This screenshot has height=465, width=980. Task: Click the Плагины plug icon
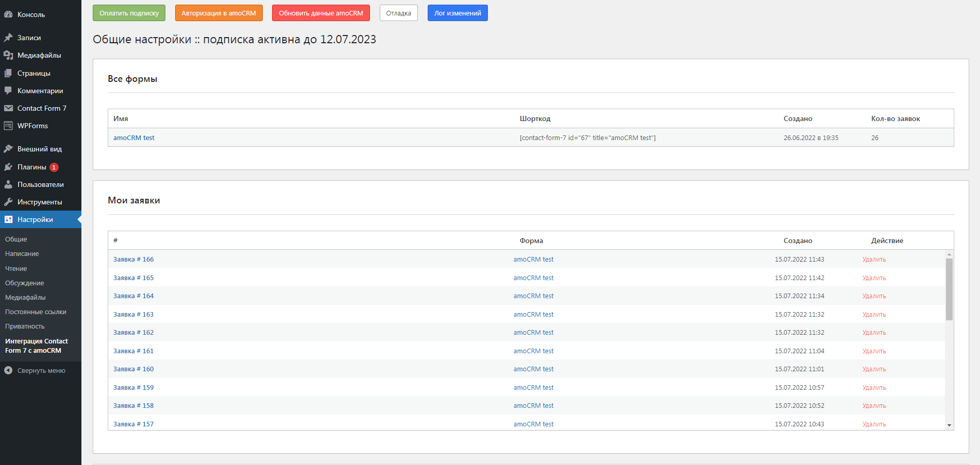(x=8, y=167)
